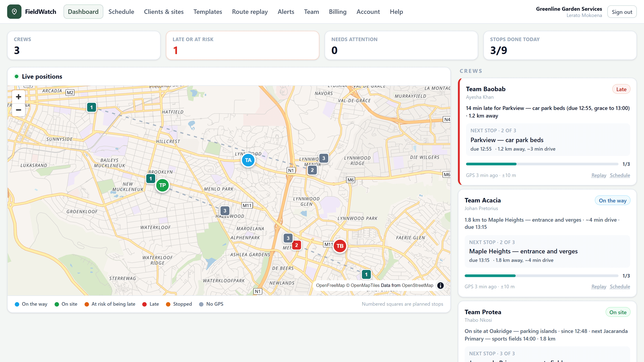Go to the Schedule tab

tap(121, 11)
